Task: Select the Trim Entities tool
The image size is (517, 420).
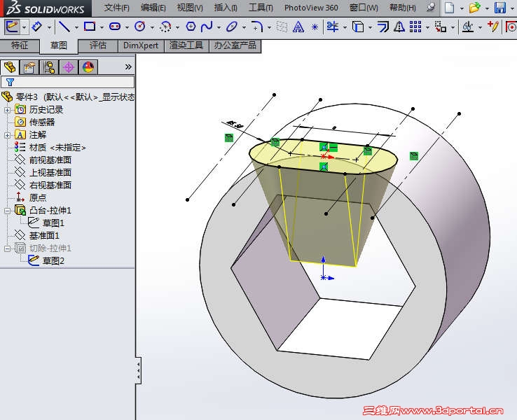Action: click(333, 27)
